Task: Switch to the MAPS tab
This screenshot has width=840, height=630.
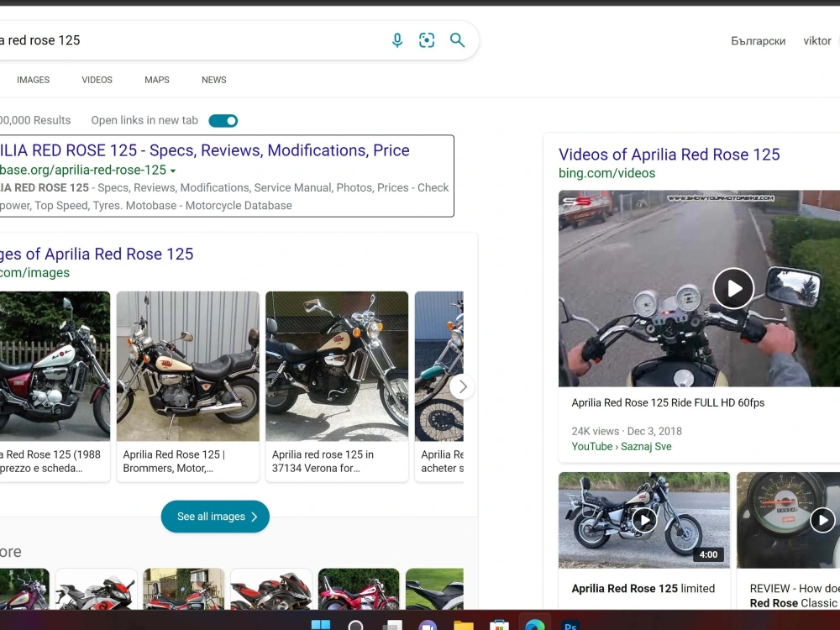Action: 157,80
